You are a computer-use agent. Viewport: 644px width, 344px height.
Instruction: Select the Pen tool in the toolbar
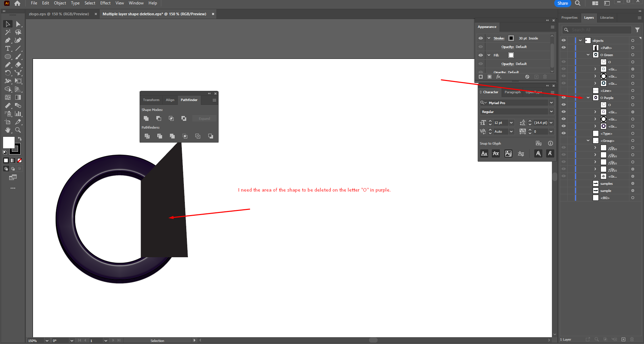pyautogui.click(x=7, y=40)
